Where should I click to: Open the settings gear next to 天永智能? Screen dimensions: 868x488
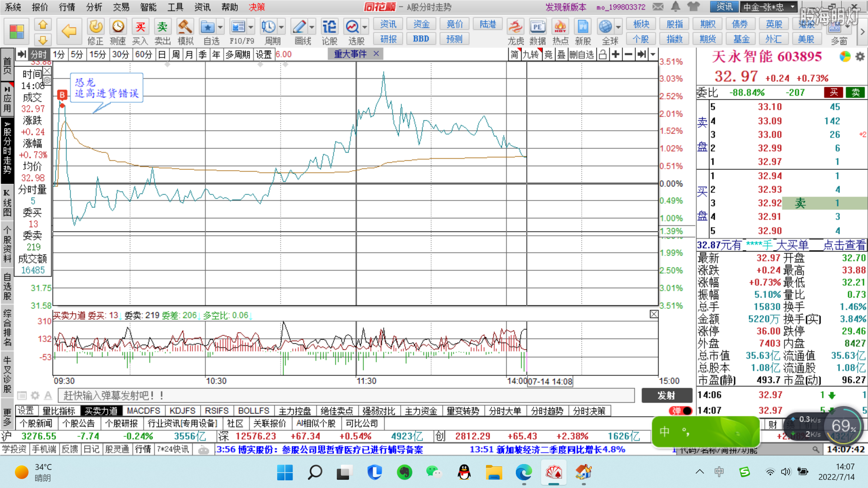pos(860,57)
